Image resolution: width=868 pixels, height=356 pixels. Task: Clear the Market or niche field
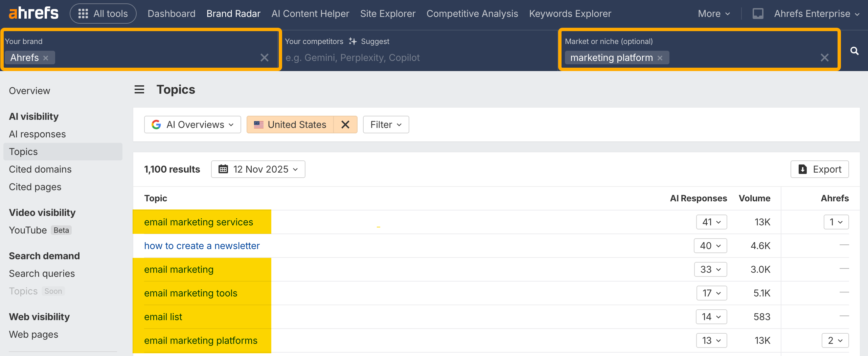824,58
